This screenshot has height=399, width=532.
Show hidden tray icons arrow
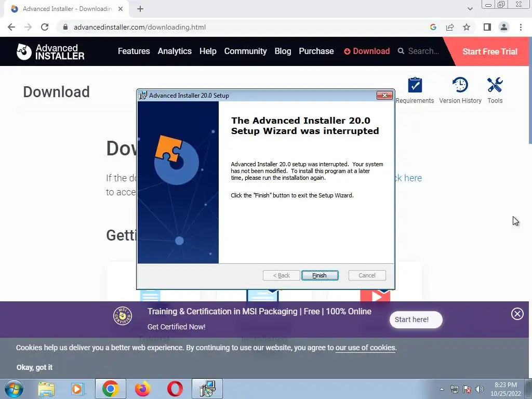442,389
